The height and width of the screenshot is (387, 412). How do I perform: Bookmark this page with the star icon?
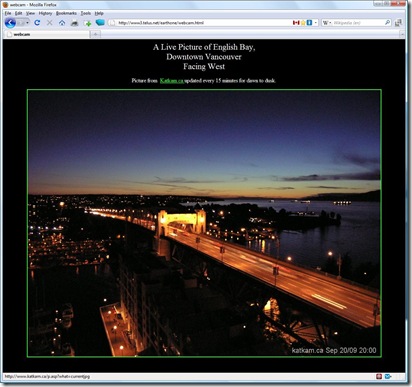pyautogui.click(x=303, y=23)
